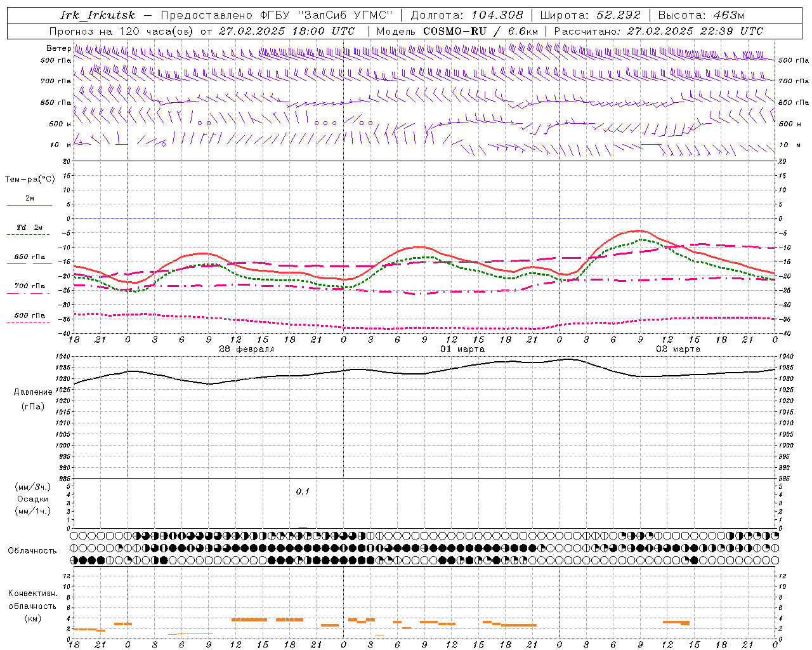The image size is (812, 650).
Task: Click the '02 марта' date label
Action: tap(678, 349)
